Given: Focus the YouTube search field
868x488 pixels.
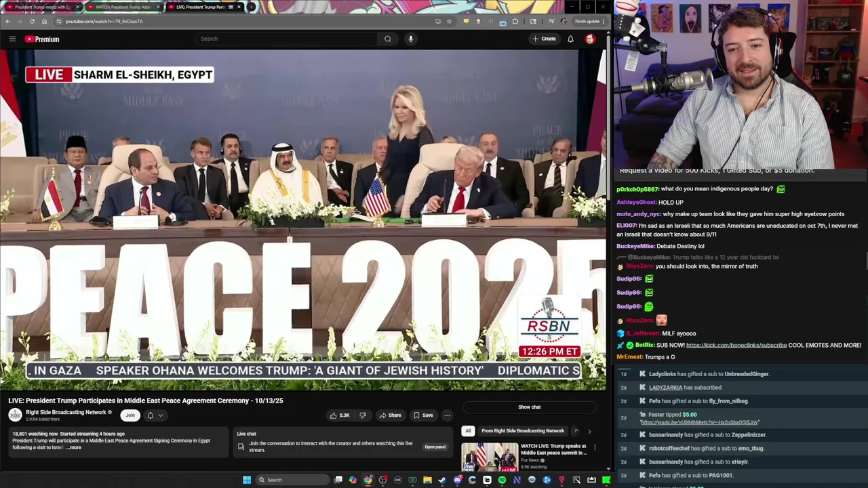Looking at the screenshot, I should [x=287, y=39].
